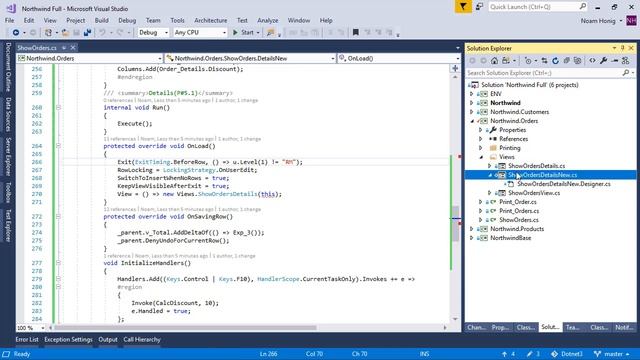
Task: Click the horizontal scrollbar thumb in editor
Action: coord(186,328)
